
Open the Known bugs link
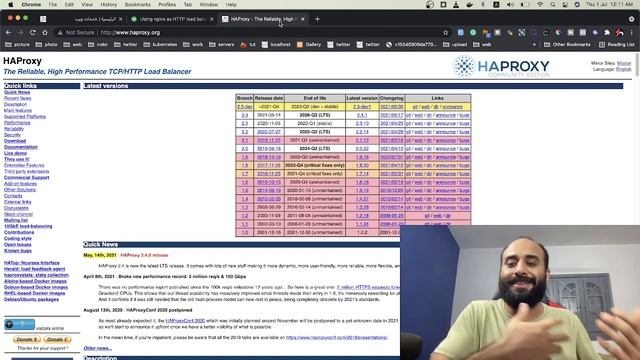(18, 251)
